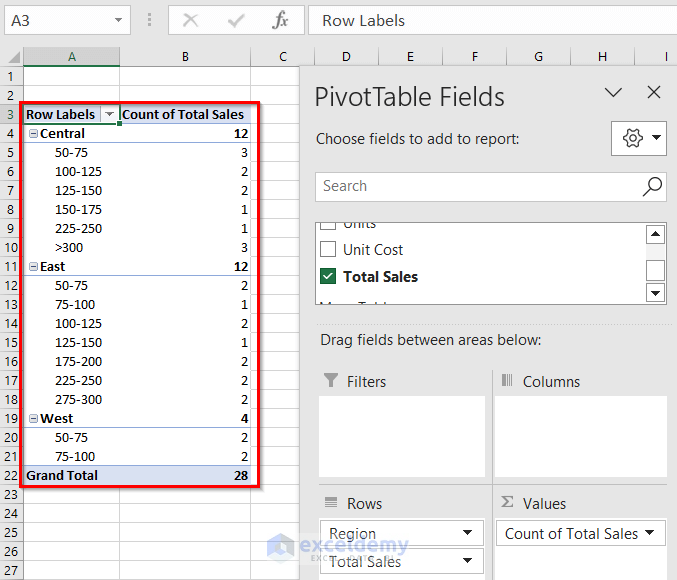
Task: Select the Grand Total cell
Action: click(x=62, y=476)
